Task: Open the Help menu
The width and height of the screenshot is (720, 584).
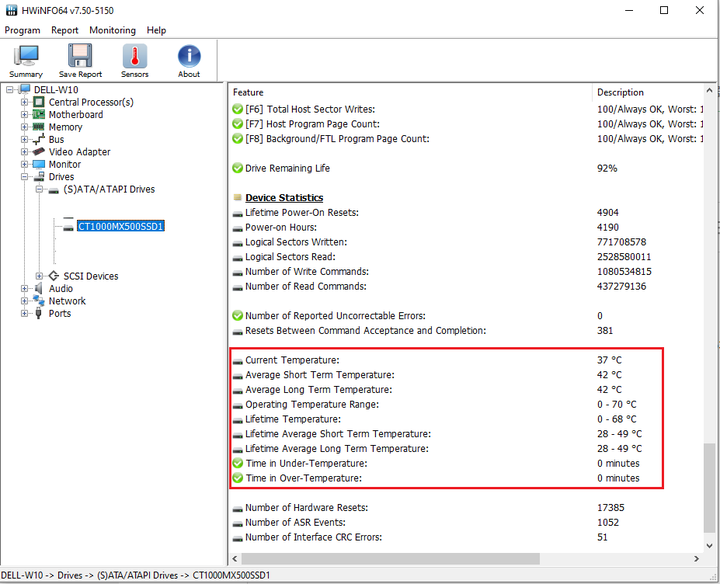Action: 156,30
